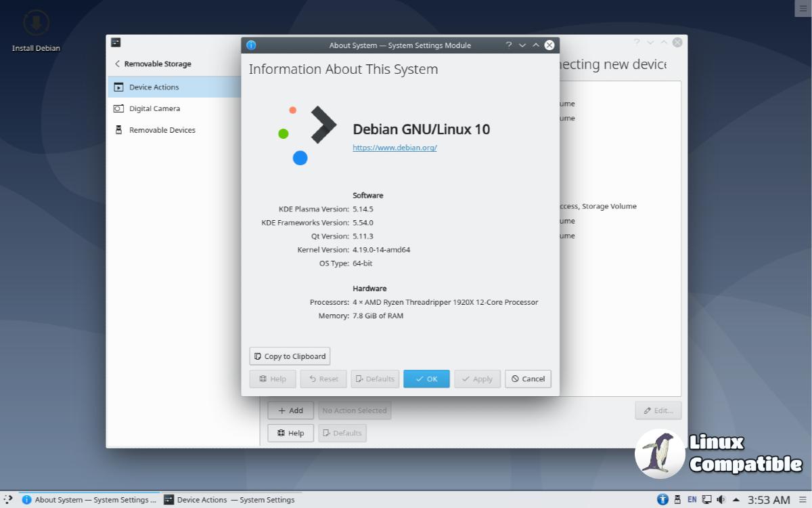Screen dimensions: 812x508
Task: Select Device Actions in sidebar
Action: coord(154,87)
